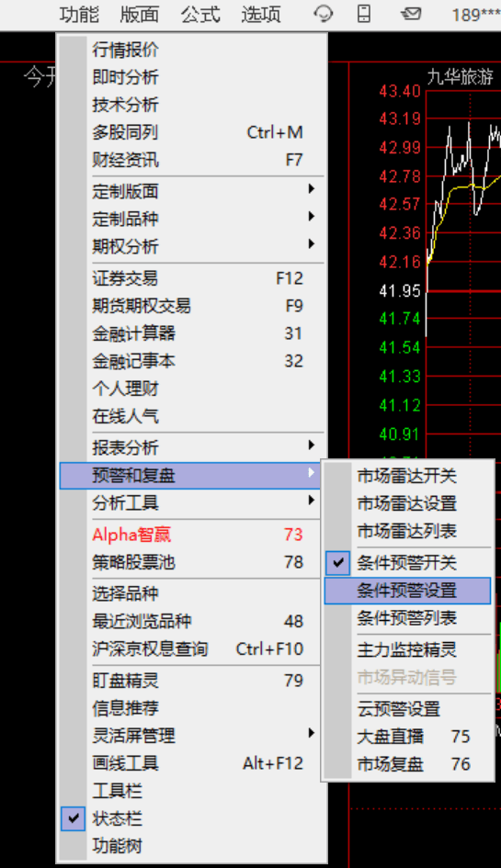Expand 报表分析 submenu

point(191,446)
